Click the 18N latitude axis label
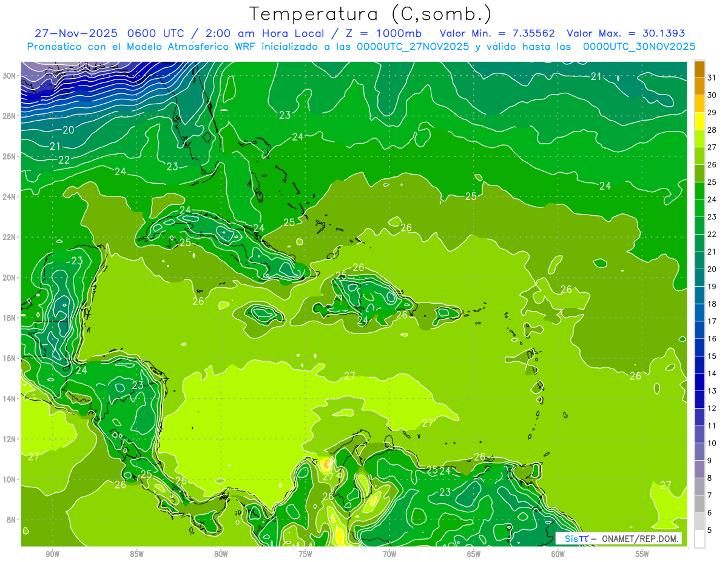The height and width of the screenshot is (562, 728). pos(10,318)
